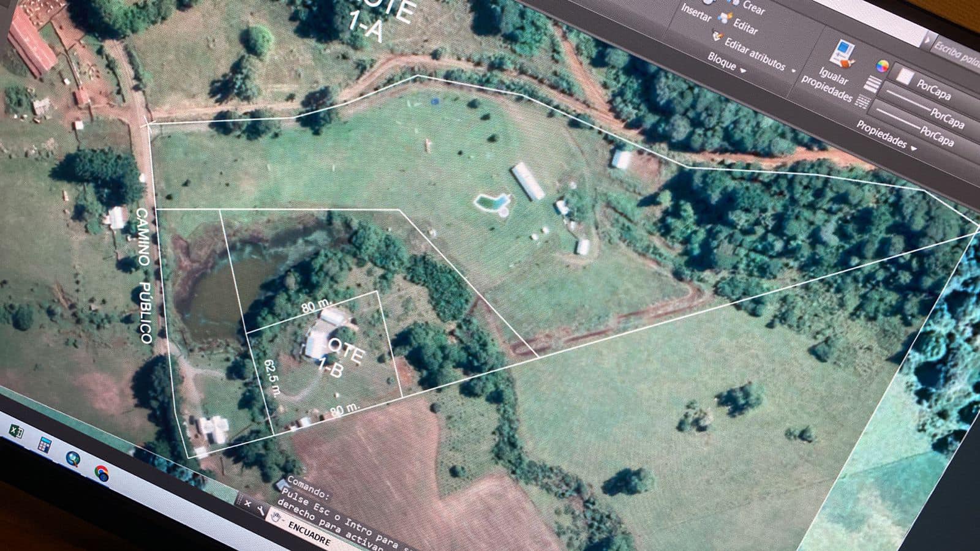
Task: Open the object color wheel icon
Action: tap(883, 66)
